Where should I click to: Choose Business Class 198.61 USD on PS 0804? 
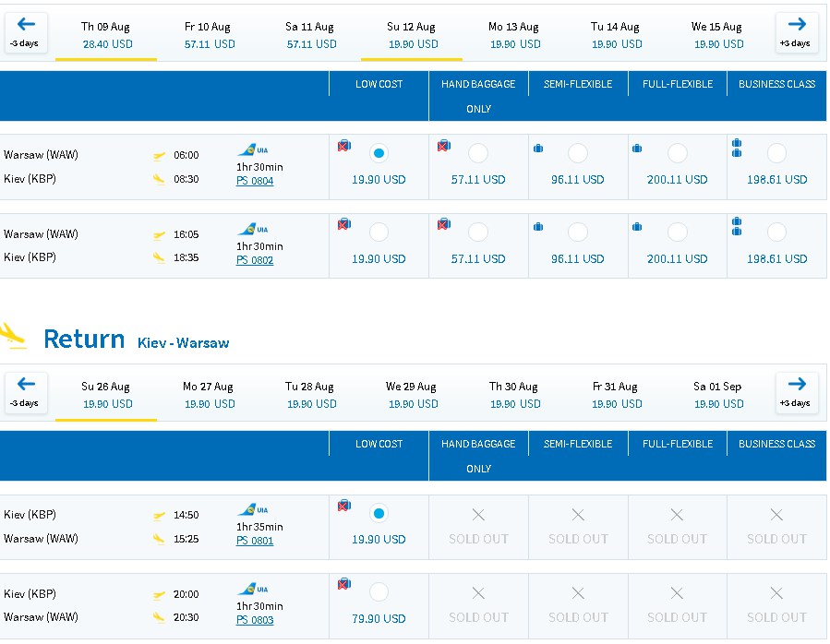tap(776, 153)
